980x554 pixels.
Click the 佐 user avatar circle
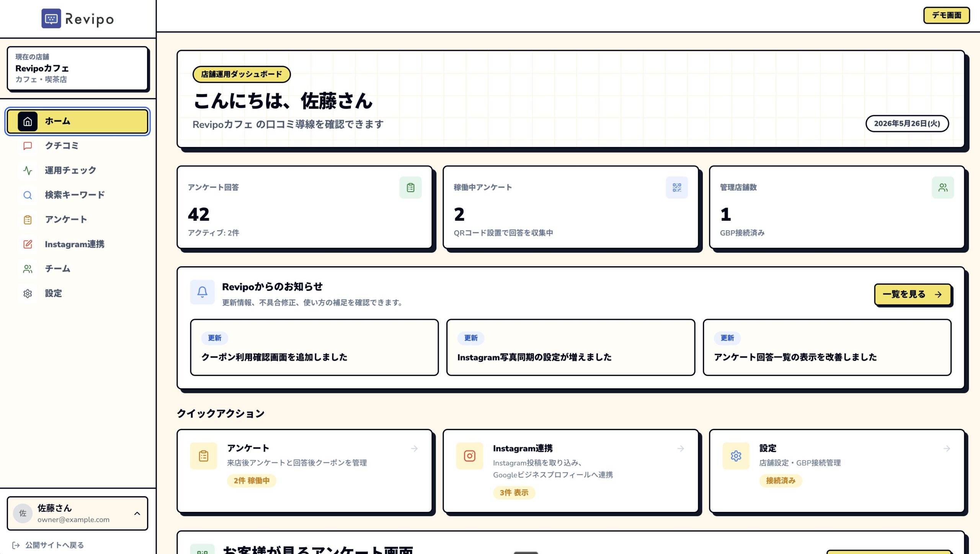(23, 513)
